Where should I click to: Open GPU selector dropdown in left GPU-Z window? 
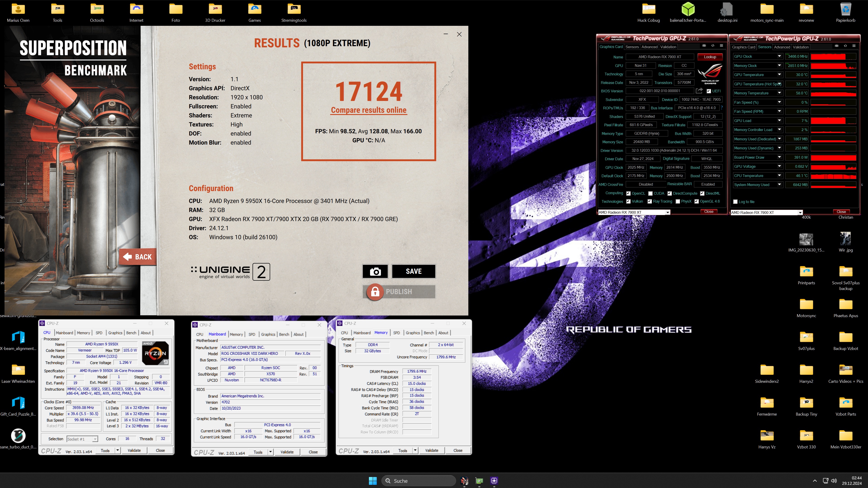coord(668,213)
